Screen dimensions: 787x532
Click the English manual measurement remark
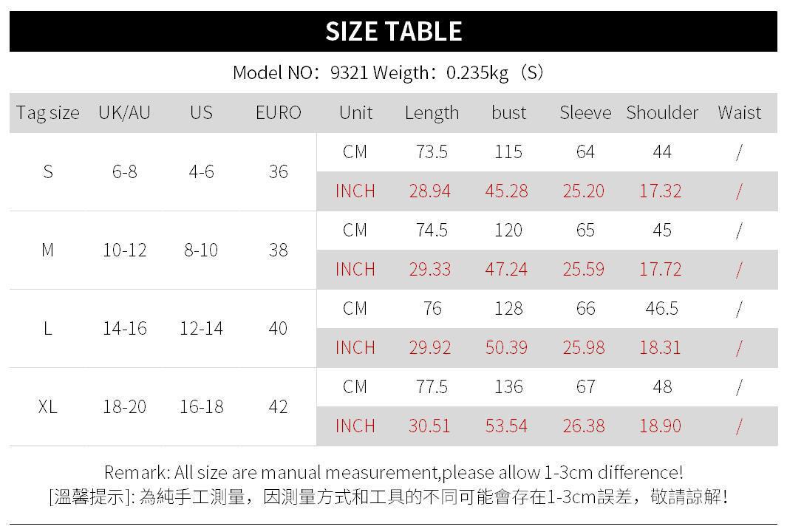pyautogui.click(x=393, y=472)
